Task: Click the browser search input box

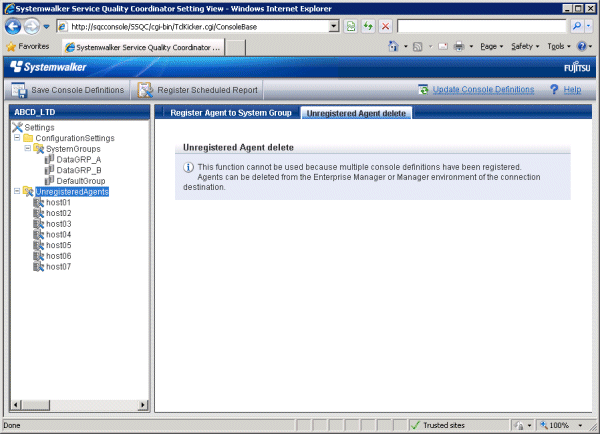Action: click(481, 26)
